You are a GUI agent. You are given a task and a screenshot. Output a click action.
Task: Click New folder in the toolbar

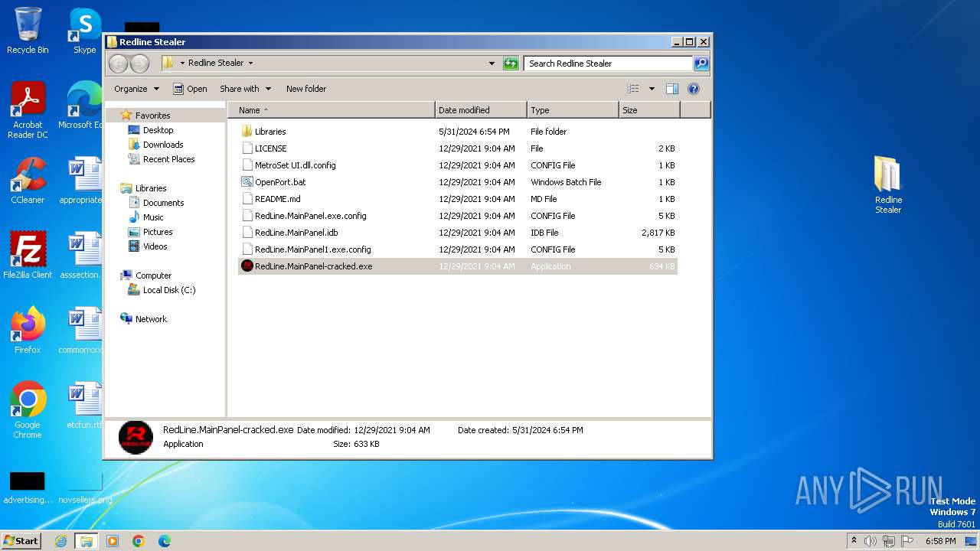pyautogui.click(x=305, y=89)
